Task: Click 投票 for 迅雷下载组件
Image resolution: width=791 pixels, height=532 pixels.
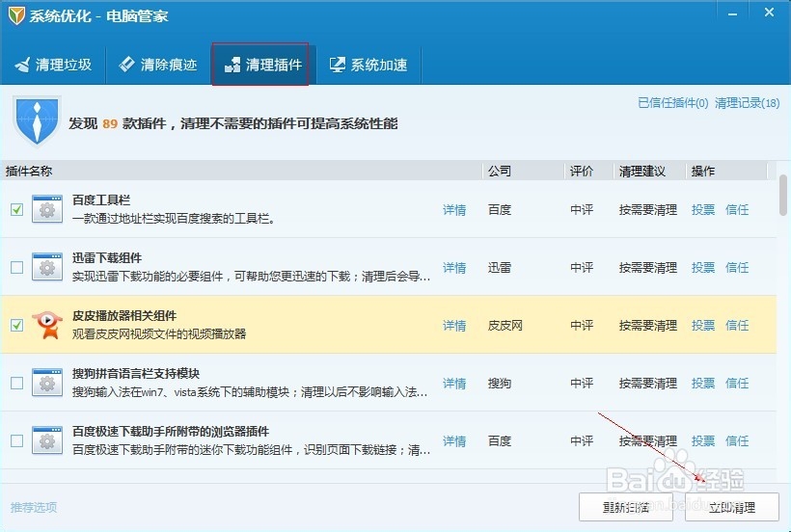Action: click(702, 268)
